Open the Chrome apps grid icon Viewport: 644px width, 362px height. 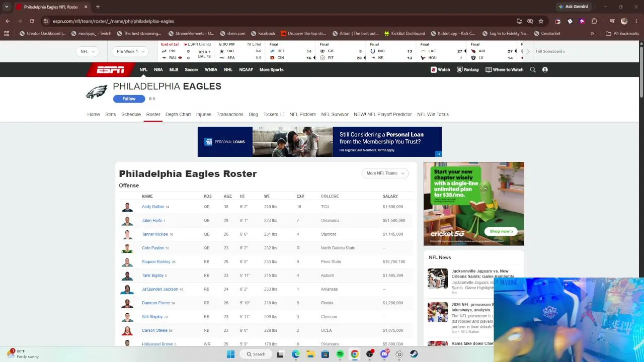point(7,34)
